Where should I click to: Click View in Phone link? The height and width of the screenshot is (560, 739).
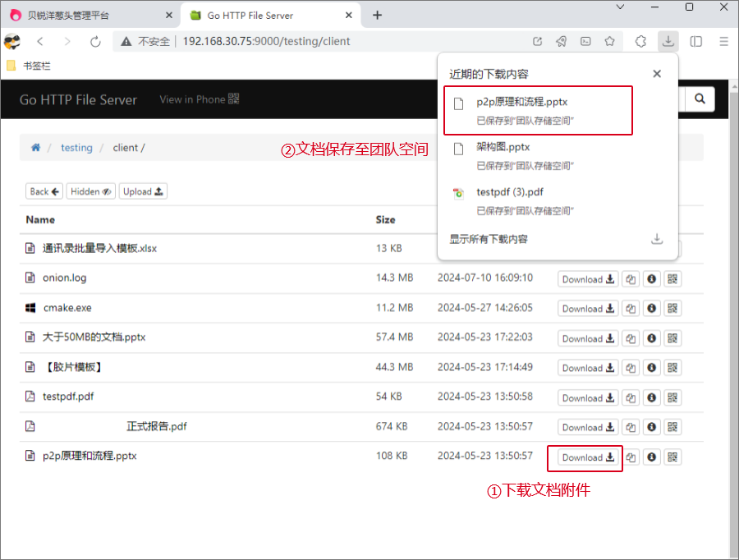pos(200,99)
